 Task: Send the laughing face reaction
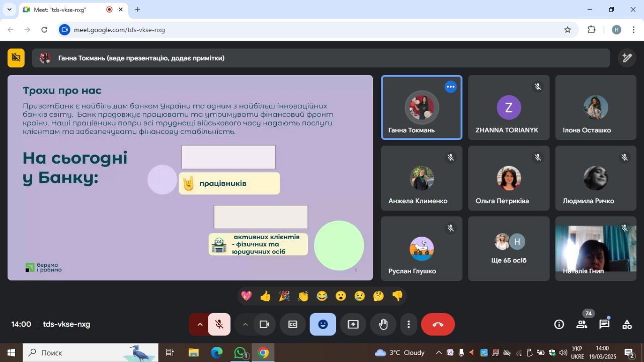tap(322, 296)
